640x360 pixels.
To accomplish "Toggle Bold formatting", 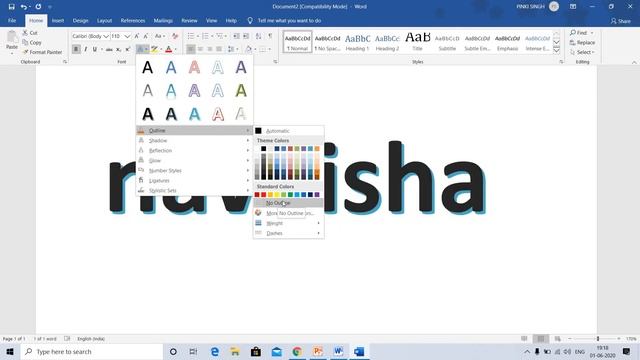I will pyautogui.click(x=76, y=49).
